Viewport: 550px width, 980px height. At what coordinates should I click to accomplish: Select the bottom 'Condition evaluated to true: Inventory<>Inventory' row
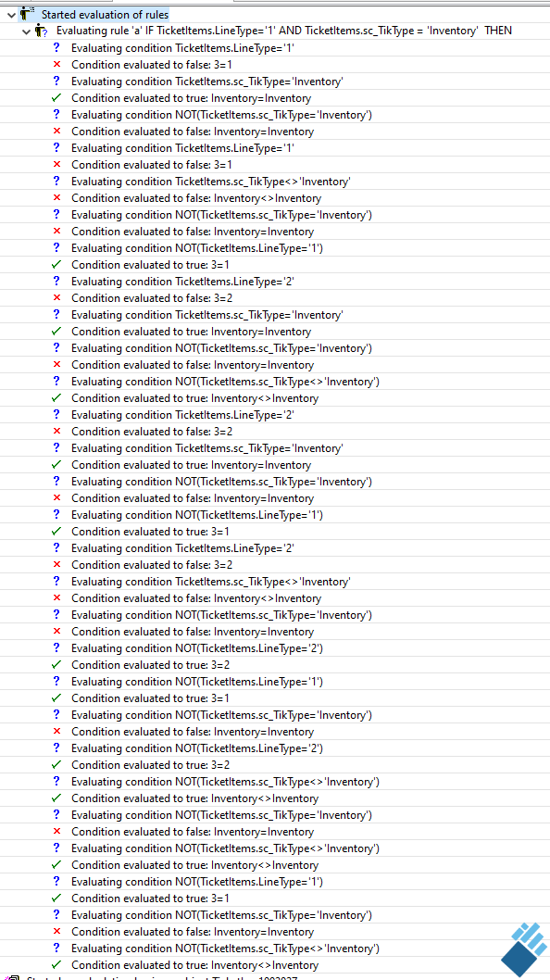(195, 965)
